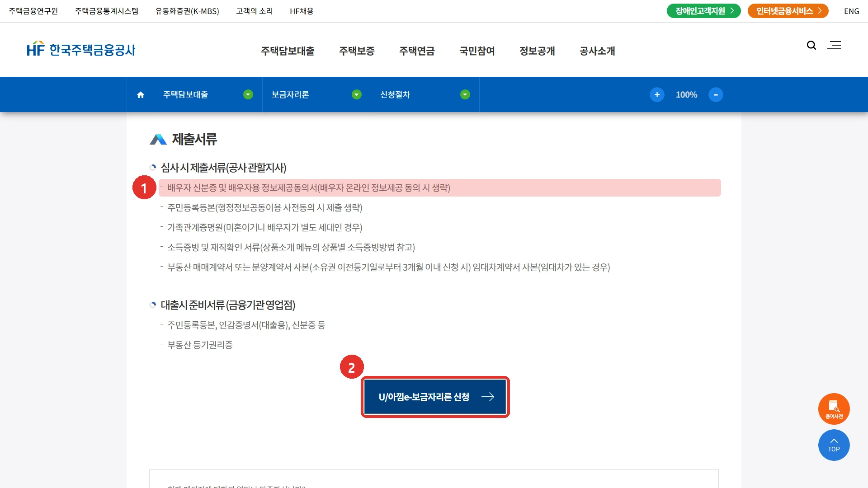Open the 유동화증권(K-MBS) top link
Image resolution: width=868 pixels, height=488 pixels.
click(187, 11)
